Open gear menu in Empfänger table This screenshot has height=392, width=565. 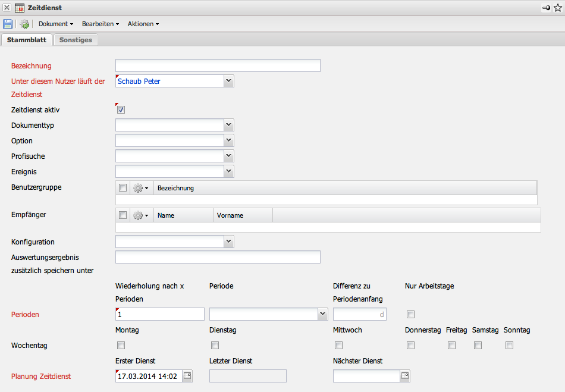[x=140, y=215]
